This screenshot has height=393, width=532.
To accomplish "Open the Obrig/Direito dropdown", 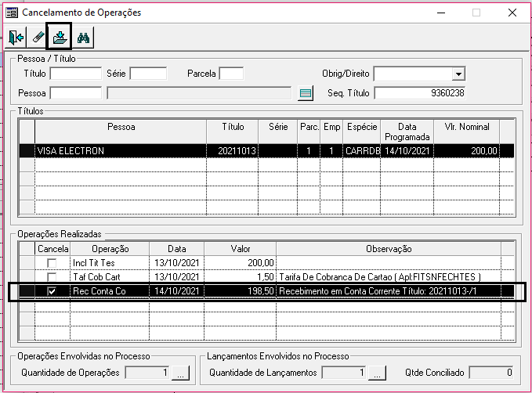I will [x=458, y=74].
